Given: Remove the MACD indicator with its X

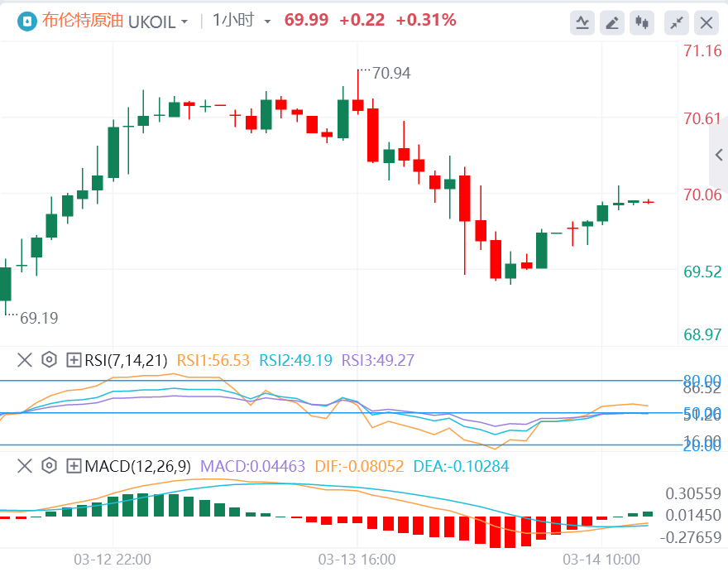Looking at the screenshot, I should click(x=25, y=465).
